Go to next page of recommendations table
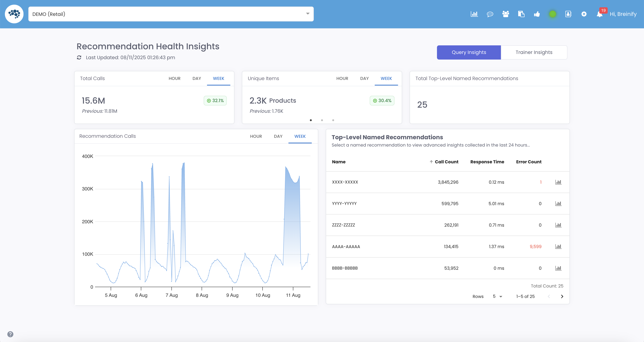This screenshot has width=644, height=342. [562, 296]
